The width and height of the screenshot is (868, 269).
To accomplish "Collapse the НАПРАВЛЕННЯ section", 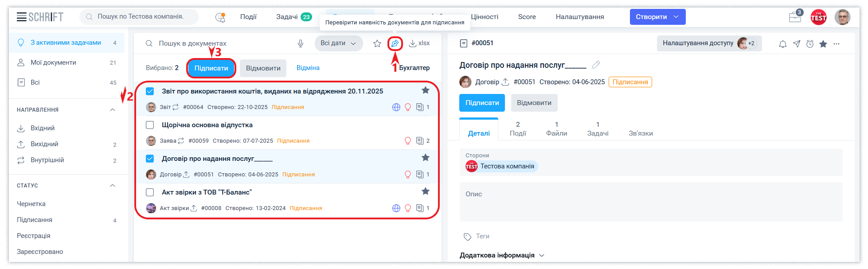I will pyautogui.click(x=113, y=110).
